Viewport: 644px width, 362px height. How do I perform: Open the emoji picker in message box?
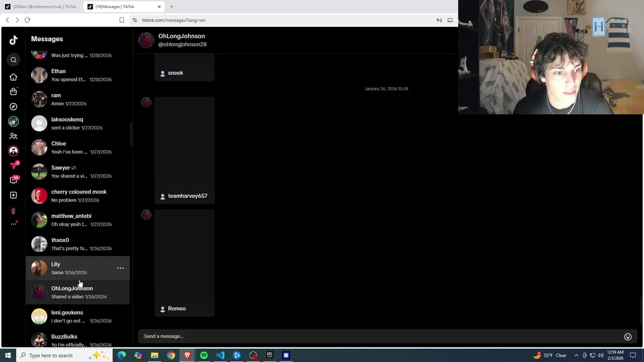(628, 337)
